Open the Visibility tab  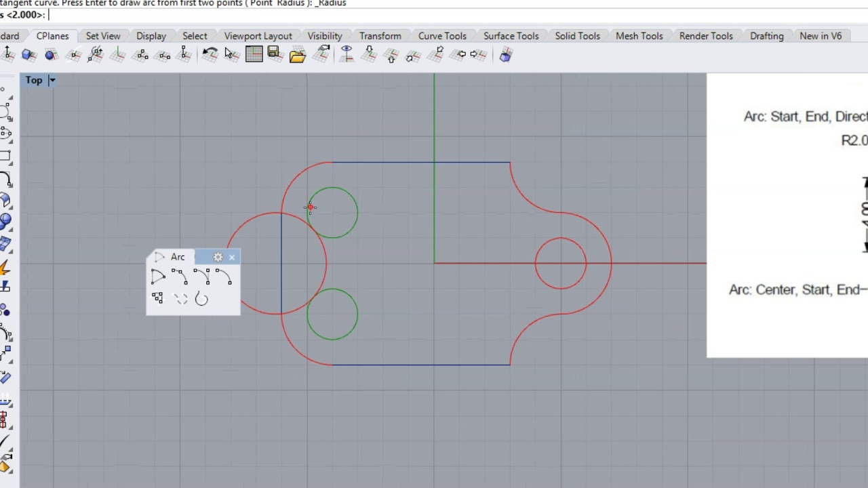coord(325,36)
